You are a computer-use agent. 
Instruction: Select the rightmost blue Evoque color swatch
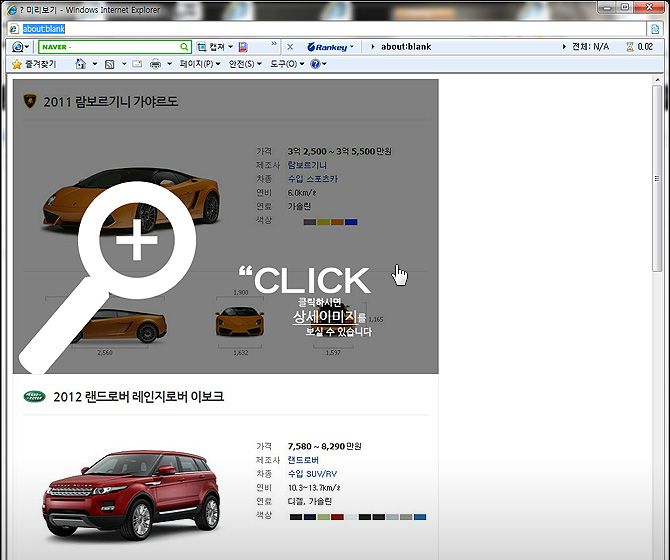pos(420,517)
